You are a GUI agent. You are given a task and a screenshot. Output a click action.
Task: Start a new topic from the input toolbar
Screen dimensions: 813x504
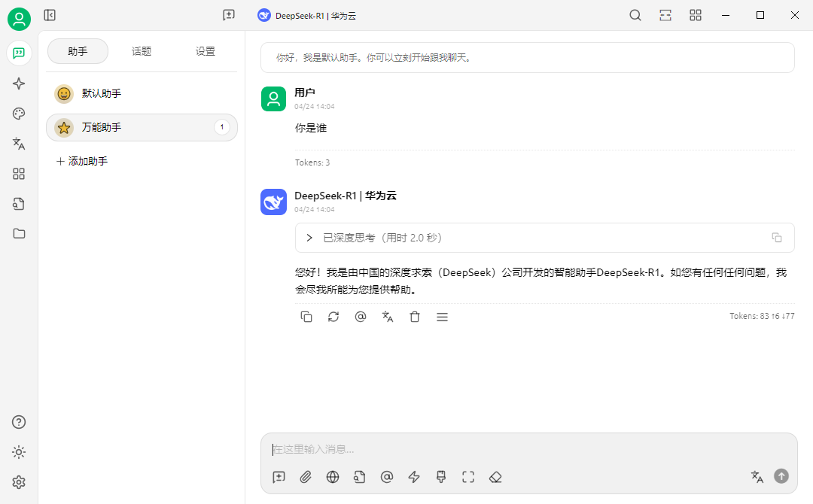pyautogui.click(x=279, y=477)
